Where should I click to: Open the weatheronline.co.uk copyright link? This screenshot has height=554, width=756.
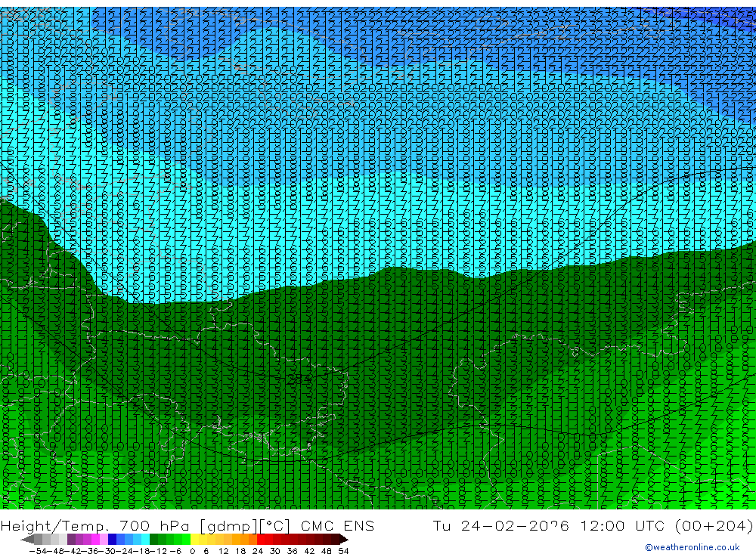(x=692, y=547)
